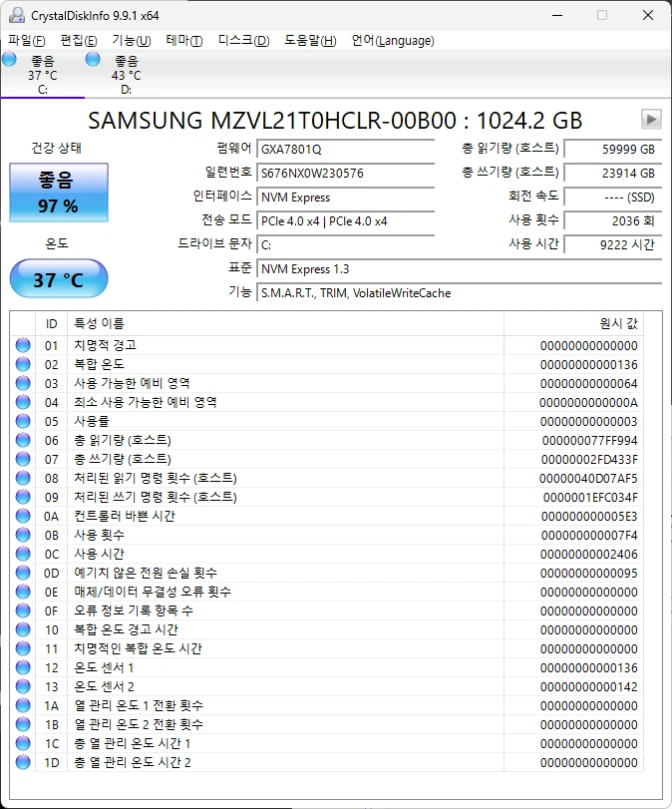The image size is (672, 809).
Task: Click the drive letter field C:
Action: (346, 245)
